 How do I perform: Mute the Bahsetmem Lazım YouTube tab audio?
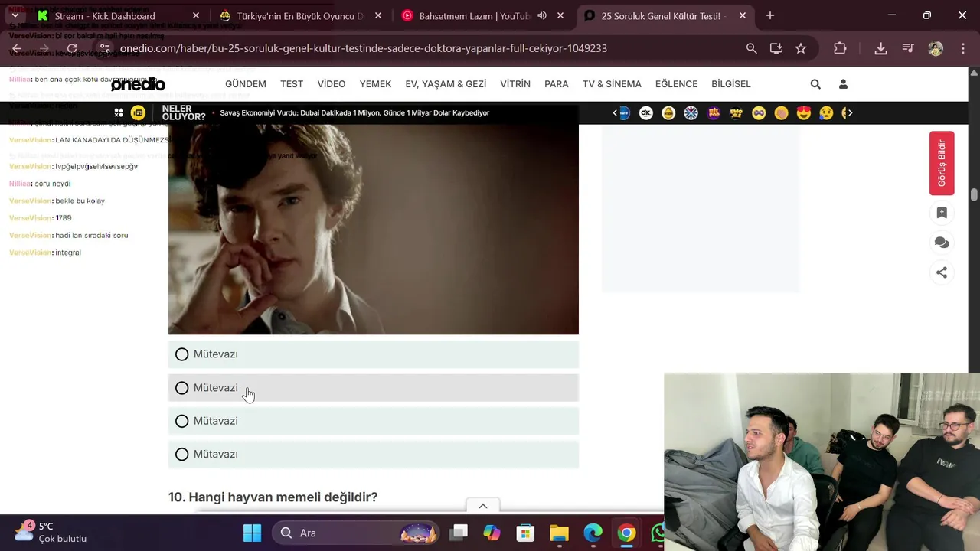click(x=542, y=15)
